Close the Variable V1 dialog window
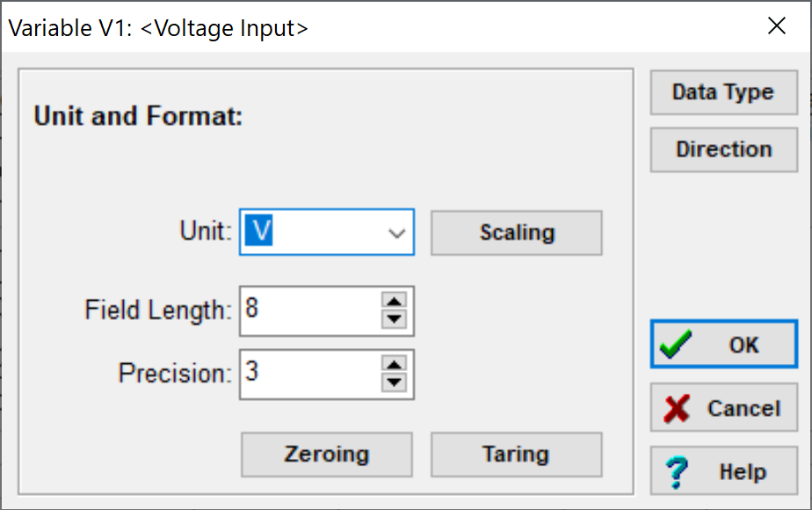 click(x=777, y=26)
